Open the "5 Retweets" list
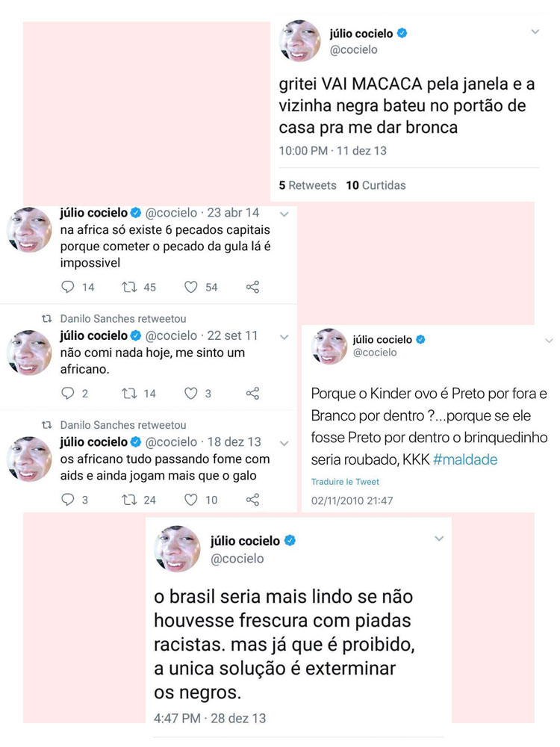 click(x=308, y=185)
